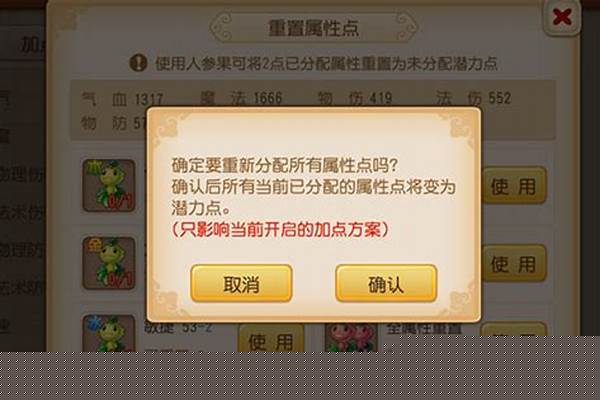Click the red 只影响当前开启的加点方案 note
600x400 pixels.
click(x=280, y=230)
